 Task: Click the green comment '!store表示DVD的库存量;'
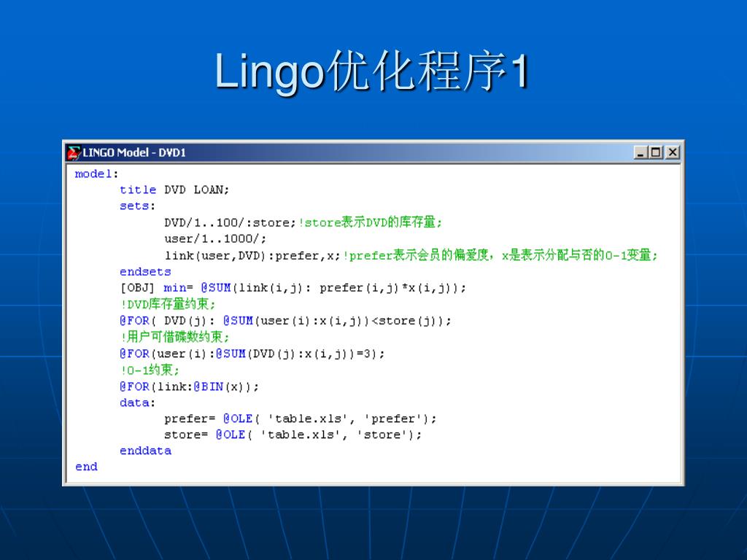(x=371, y=222)
